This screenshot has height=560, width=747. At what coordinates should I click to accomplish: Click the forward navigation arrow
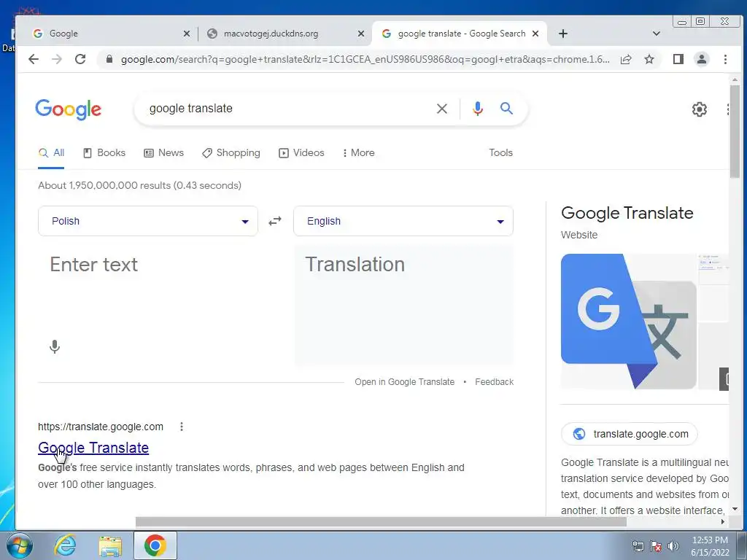tap(57, 59)
